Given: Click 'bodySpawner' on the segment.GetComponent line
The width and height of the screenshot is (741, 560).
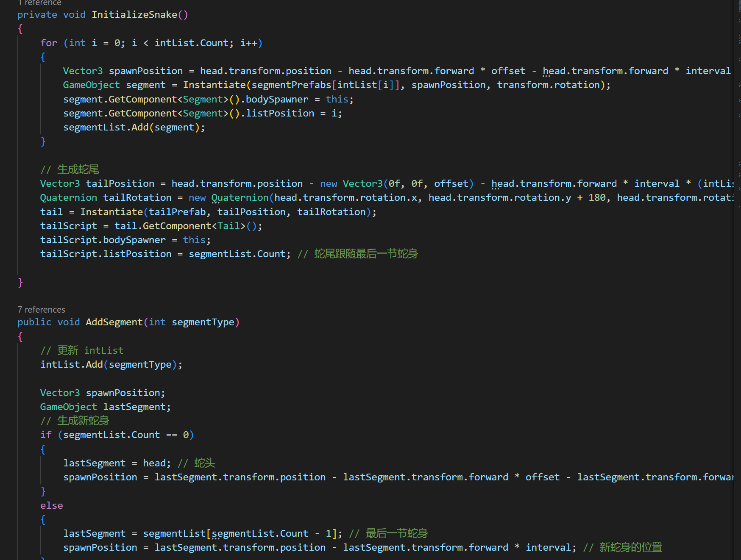Looking at the screenshot, I should coord(277,99).
